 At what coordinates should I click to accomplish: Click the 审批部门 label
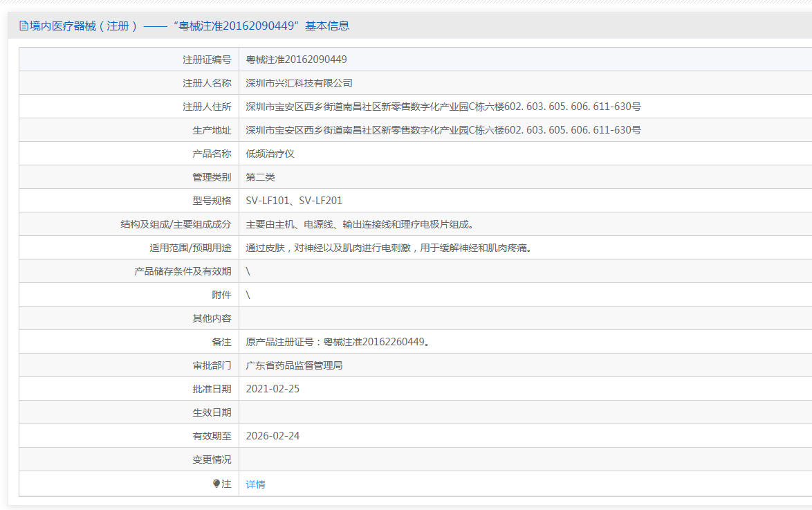(x=212, y=365)
